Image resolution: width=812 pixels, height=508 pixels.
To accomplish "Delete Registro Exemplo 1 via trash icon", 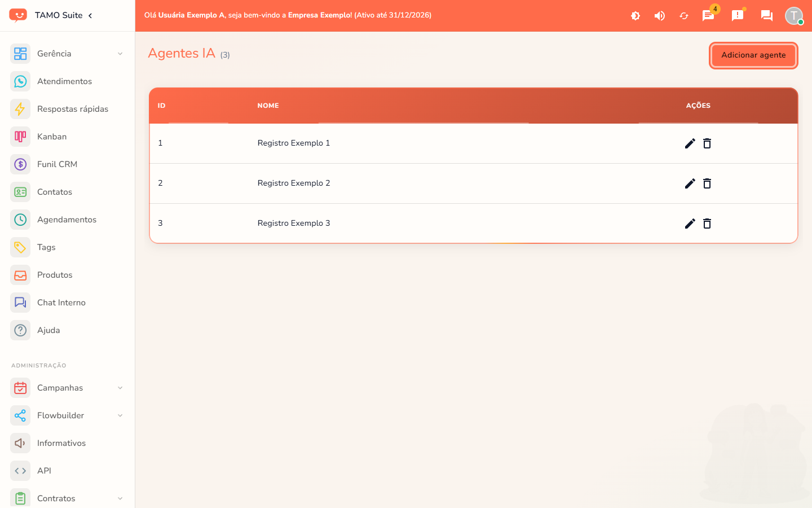I will 707,143.
